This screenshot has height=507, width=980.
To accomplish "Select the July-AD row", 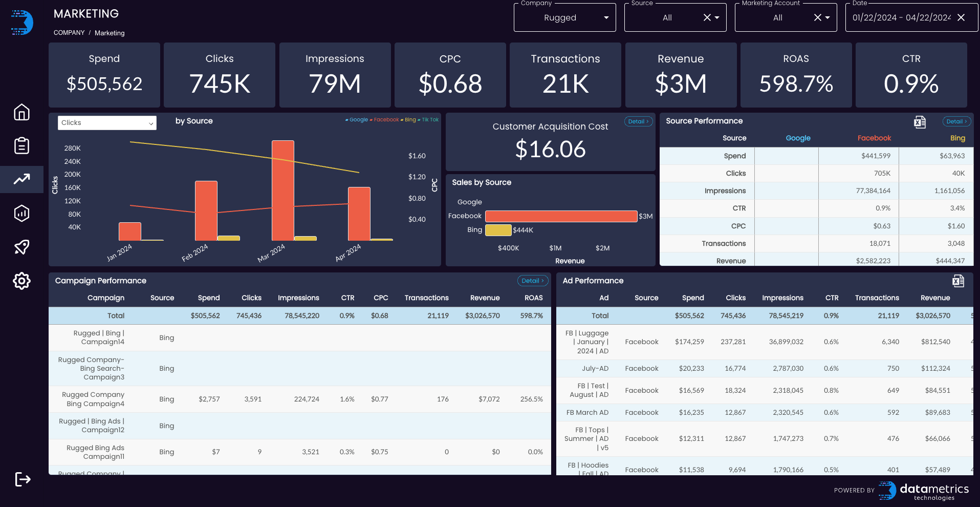I will click(765, 369).
